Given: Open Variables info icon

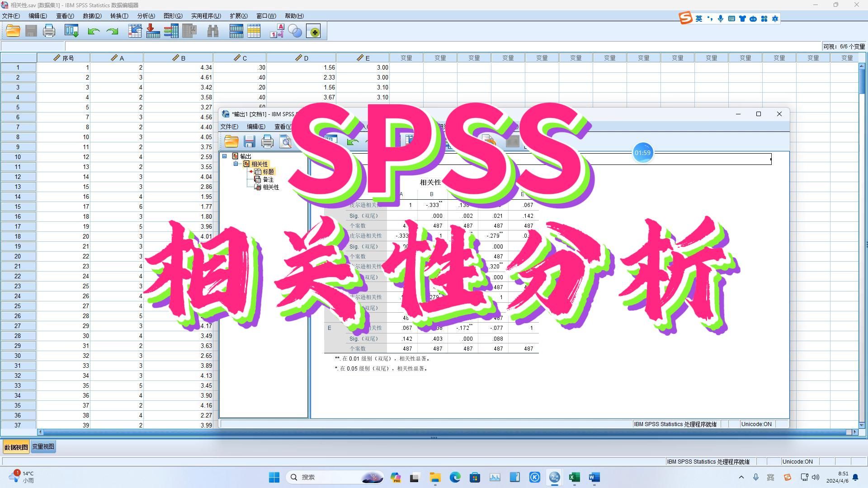Looking at the screenshot, I should click(171, 31).
